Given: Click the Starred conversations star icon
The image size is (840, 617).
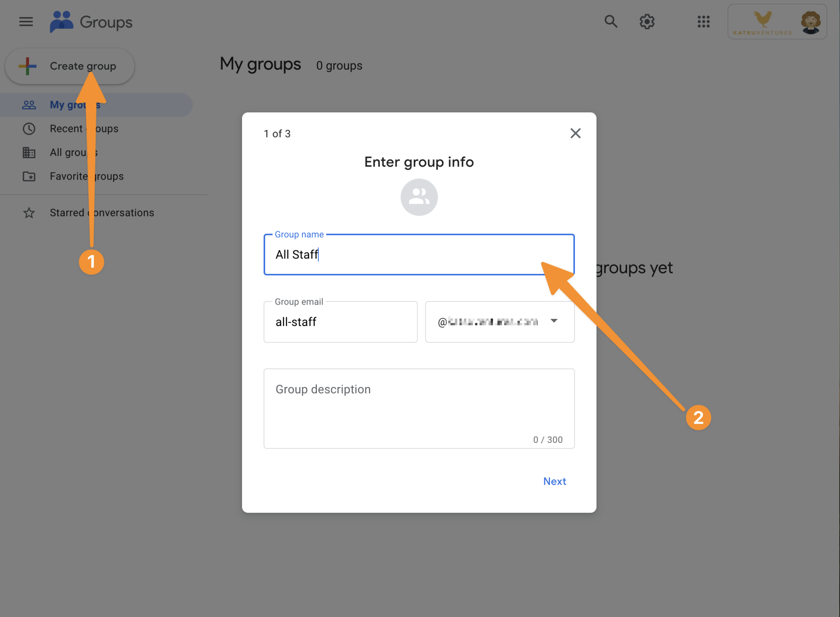Looking at the screenshot, I should tap(29, 212).
